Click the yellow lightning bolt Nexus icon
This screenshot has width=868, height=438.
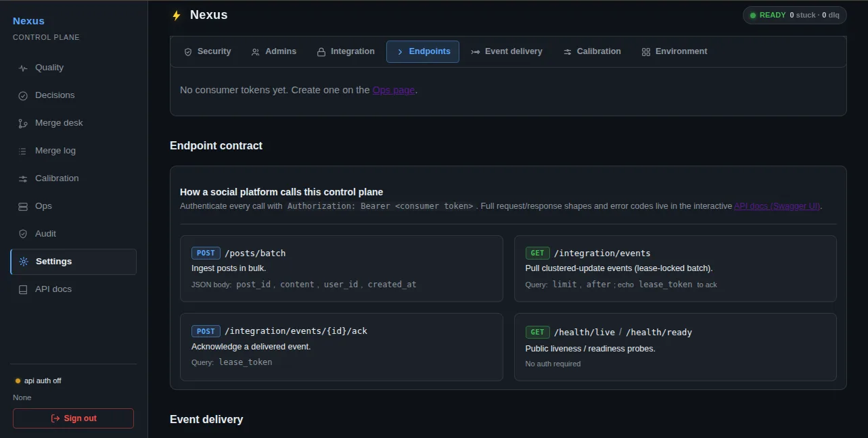point(177,15)
